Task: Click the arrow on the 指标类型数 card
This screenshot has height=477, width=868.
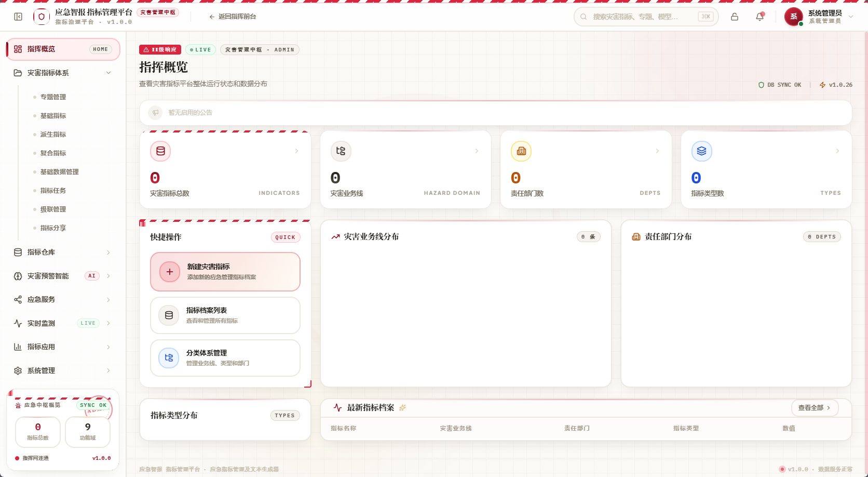Action: 837,151
